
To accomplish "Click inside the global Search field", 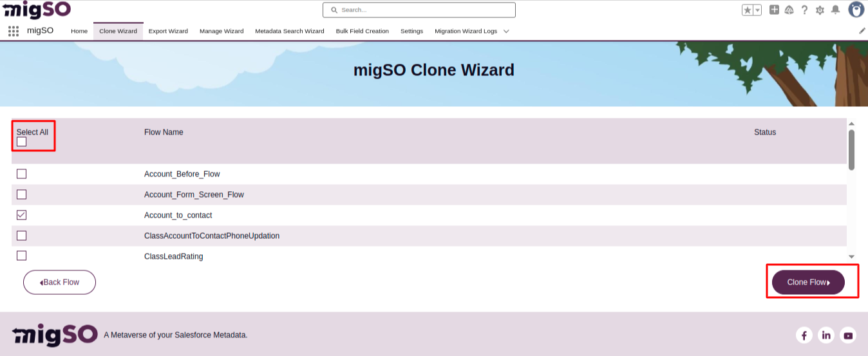I will tap(419, 10).
